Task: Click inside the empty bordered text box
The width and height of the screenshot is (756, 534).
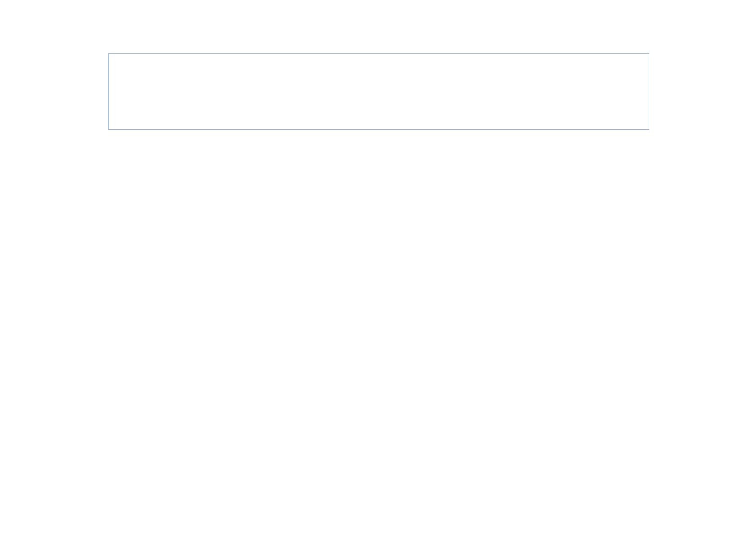Action: pyautogui.click(x=378, y=92)
